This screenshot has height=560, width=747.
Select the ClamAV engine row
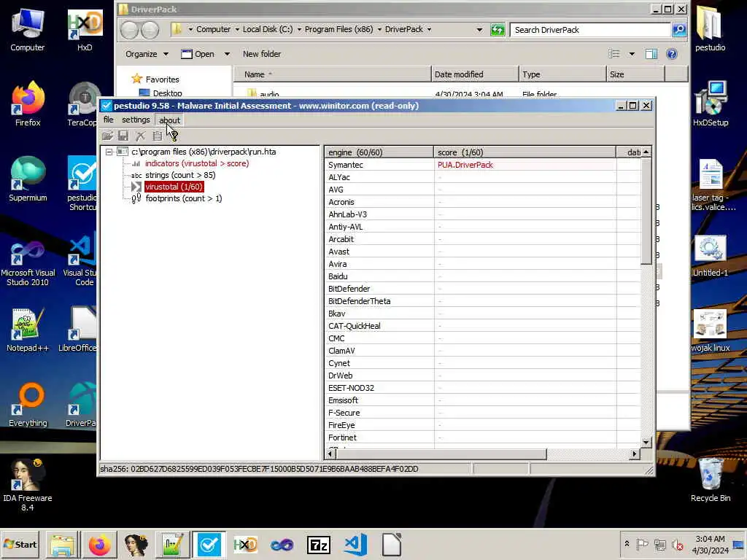pos(483,351)
